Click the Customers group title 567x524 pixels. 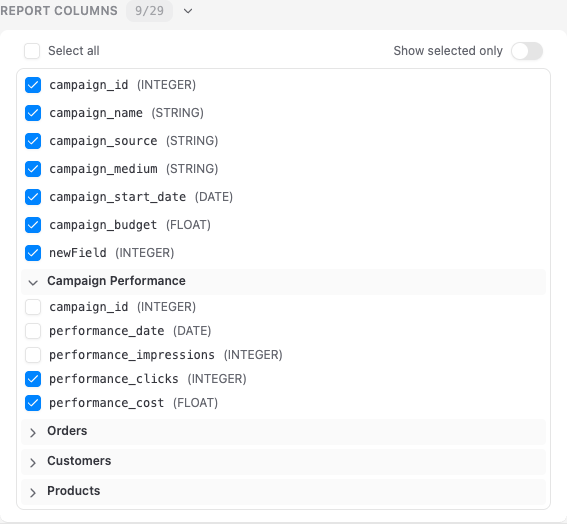point(79,461)
